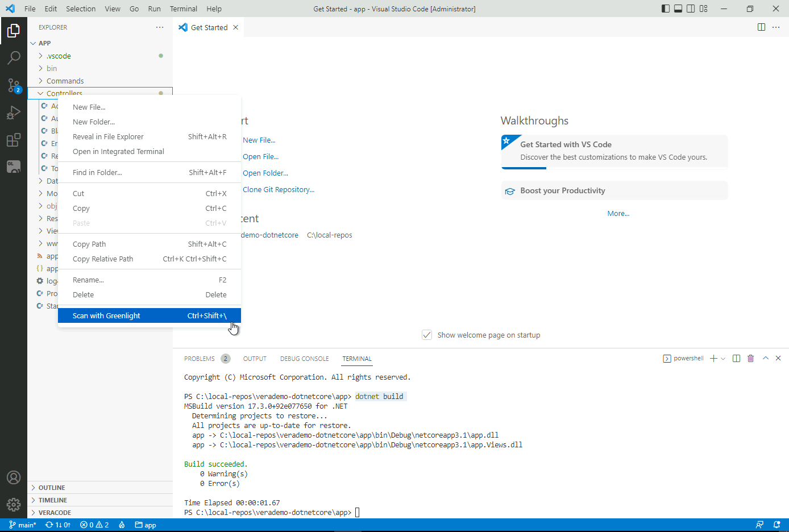Open Manage settings gear in activity bar

(x=14, y=505)
